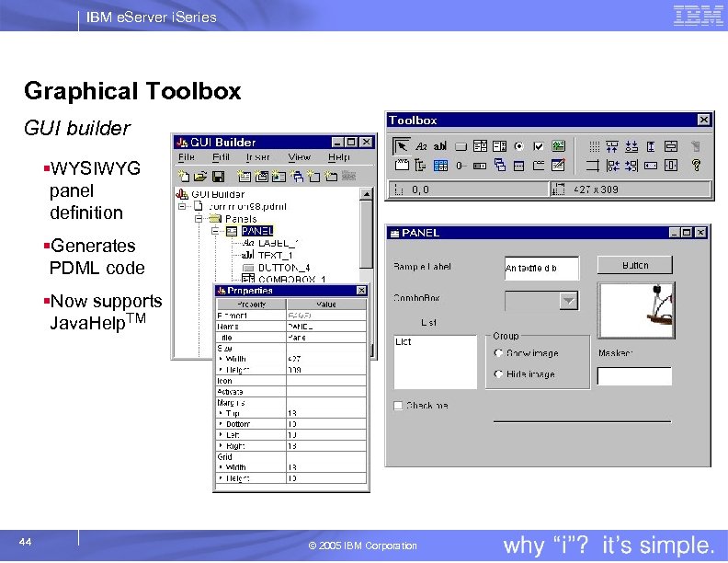Choose the text field (abl) tool
Image resolution: width=728 pixels, height=563 pixels.
pos(440,147)
